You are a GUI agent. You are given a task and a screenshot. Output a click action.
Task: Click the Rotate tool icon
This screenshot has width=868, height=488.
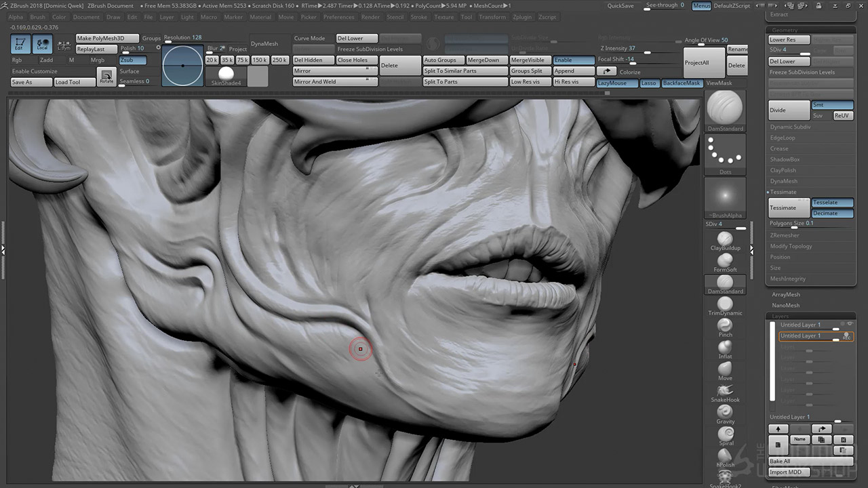pyautogui.click(x=106, y=77)
